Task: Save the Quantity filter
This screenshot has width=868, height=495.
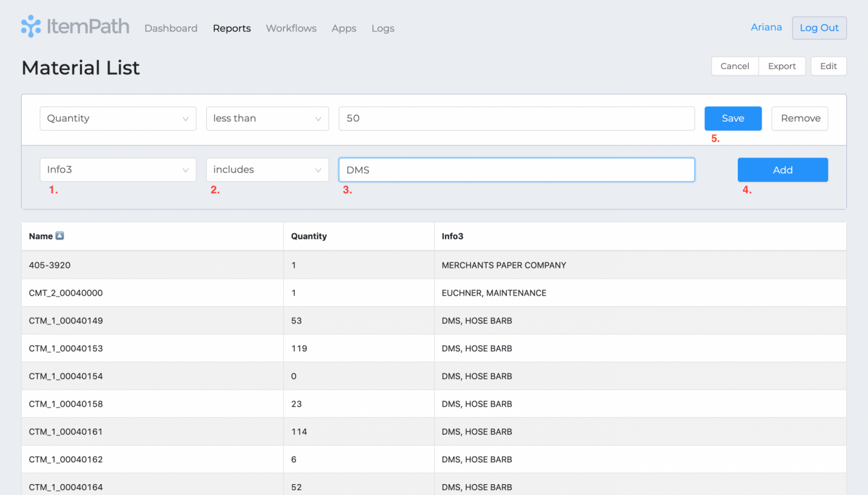Action: coord(733,118)
